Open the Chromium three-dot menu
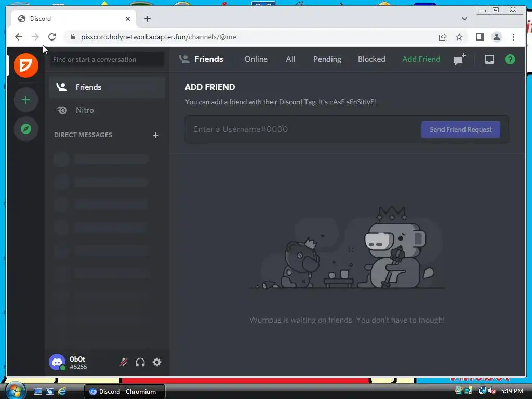532x399 pixels. (x=513, y=37)
